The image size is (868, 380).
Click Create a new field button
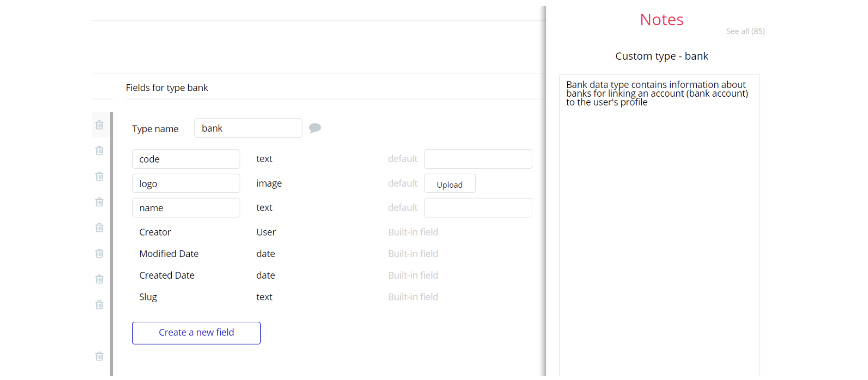click(x=196, y=333)
